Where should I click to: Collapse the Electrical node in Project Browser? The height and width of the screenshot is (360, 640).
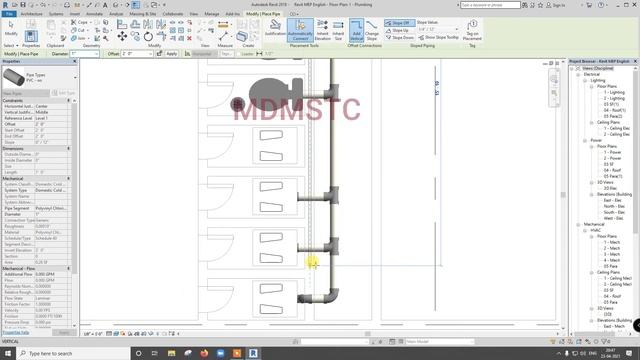point(578,75)
